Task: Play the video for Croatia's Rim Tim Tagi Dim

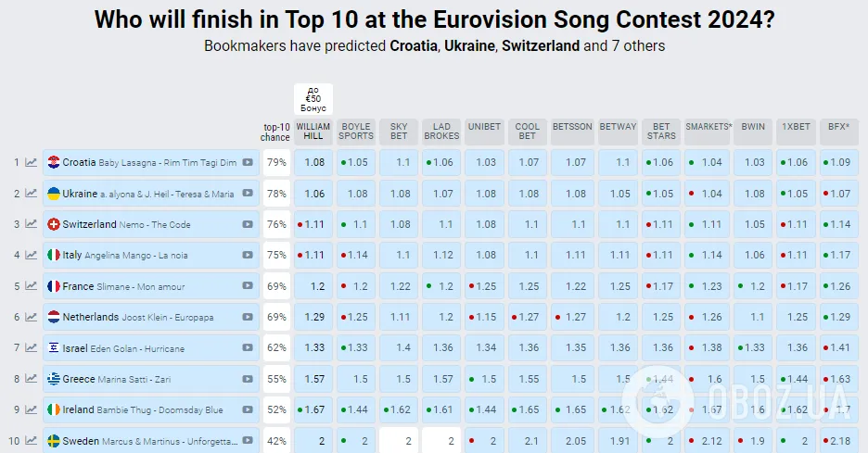Action: (248, 163)
